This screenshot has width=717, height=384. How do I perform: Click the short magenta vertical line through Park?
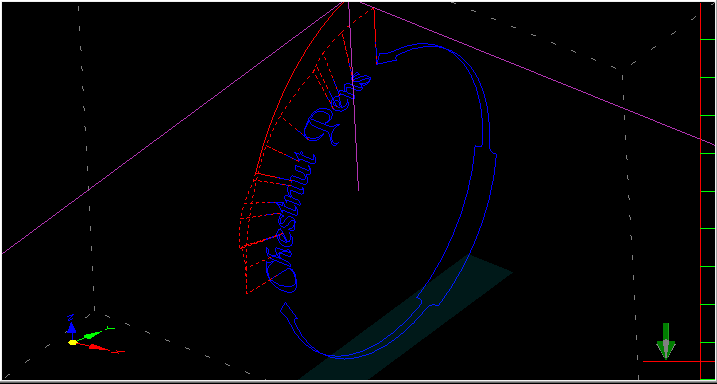click(x=353, y=96)
